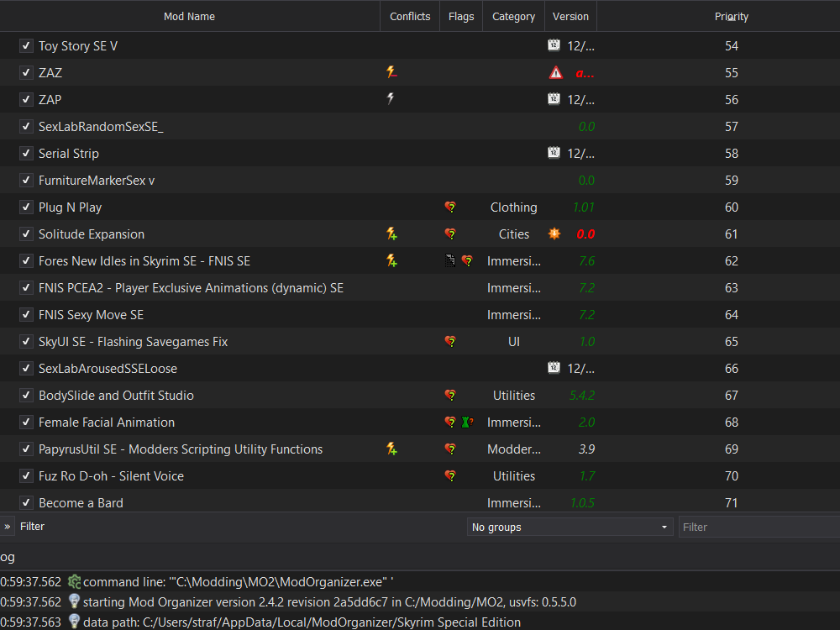Click the lightbulb icon beside data path log entry
Screen dimensions: 840x630
[x=74, y=622]
